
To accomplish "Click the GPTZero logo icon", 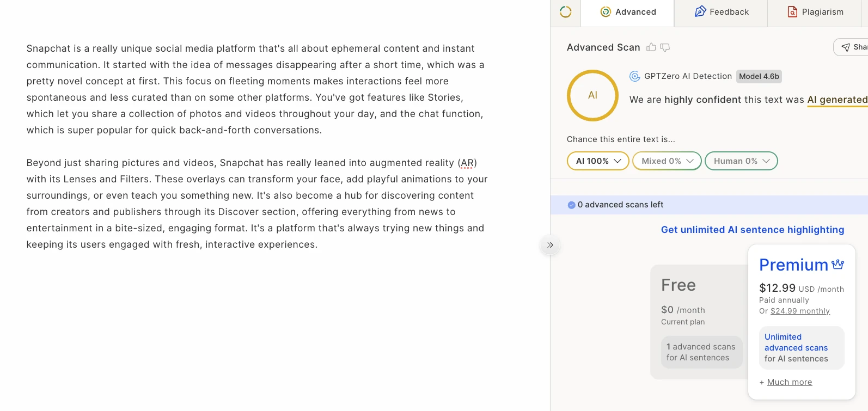I will tap(634, 76).
